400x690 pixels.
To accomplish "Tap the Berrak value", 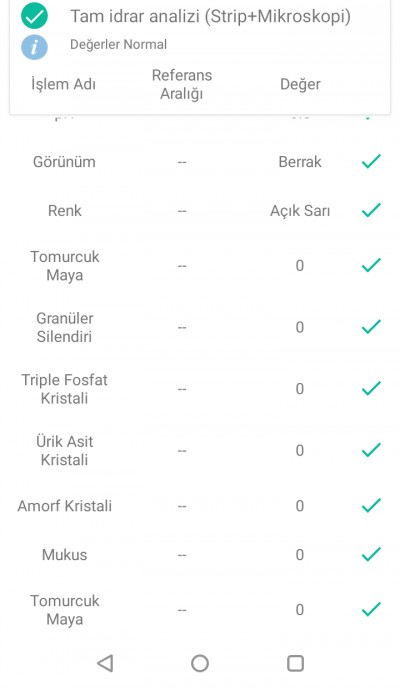I will pyautogui.click(x=300, y=161).
